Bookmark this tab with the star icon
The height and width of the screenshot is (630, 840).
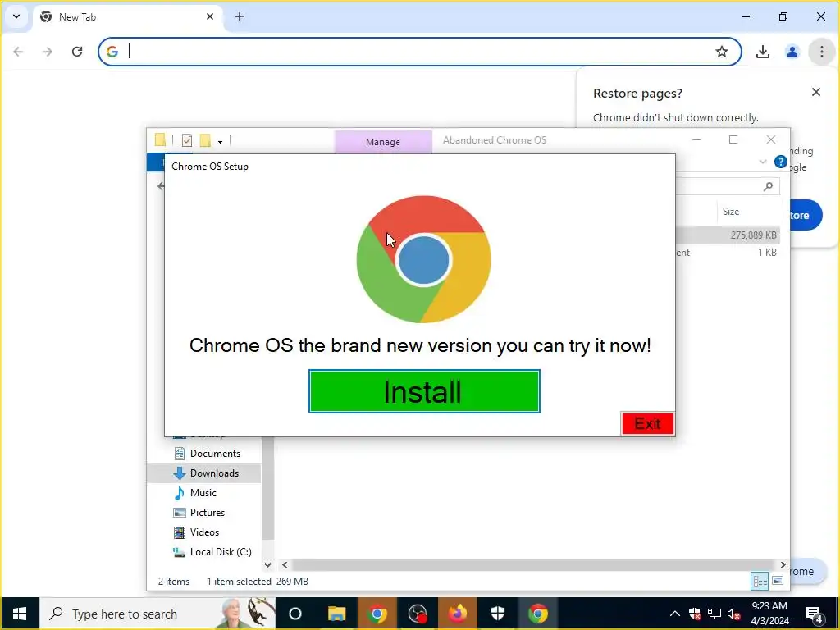722,52
